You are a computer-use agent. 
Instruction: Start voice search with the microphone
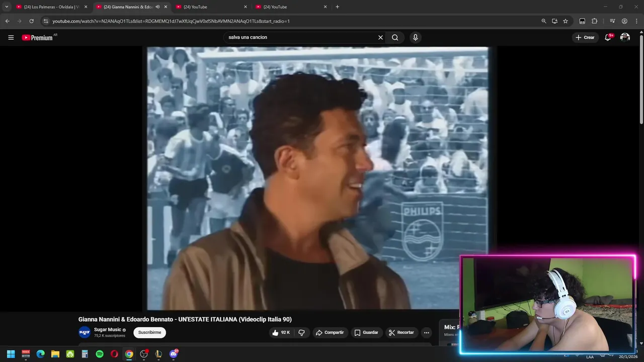pos(415,37)
